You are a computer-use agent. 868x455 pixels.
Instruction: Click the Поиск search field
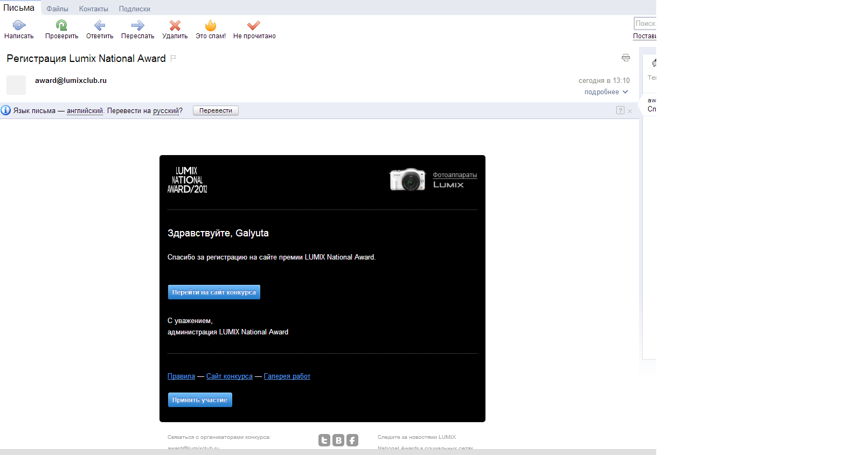click(645, 23)
